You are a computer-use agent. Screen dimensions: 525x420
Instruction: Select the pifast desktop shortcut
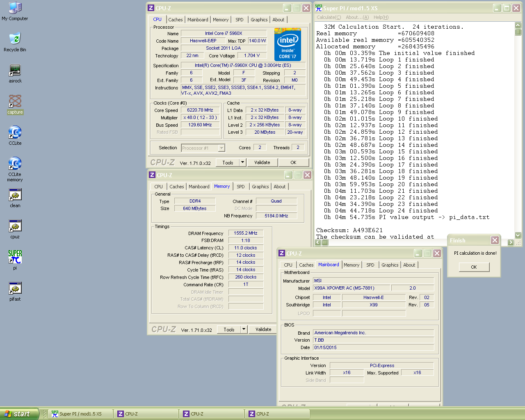(15, 292)
